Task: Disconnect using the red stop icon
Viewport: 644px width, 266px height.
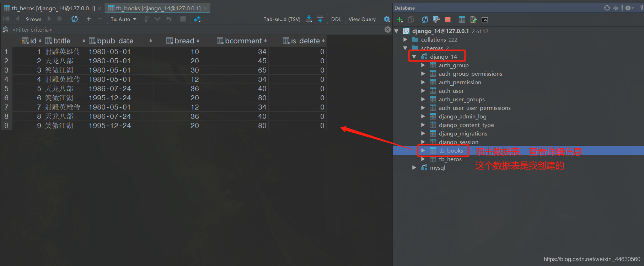Action: tap(448, 20)
